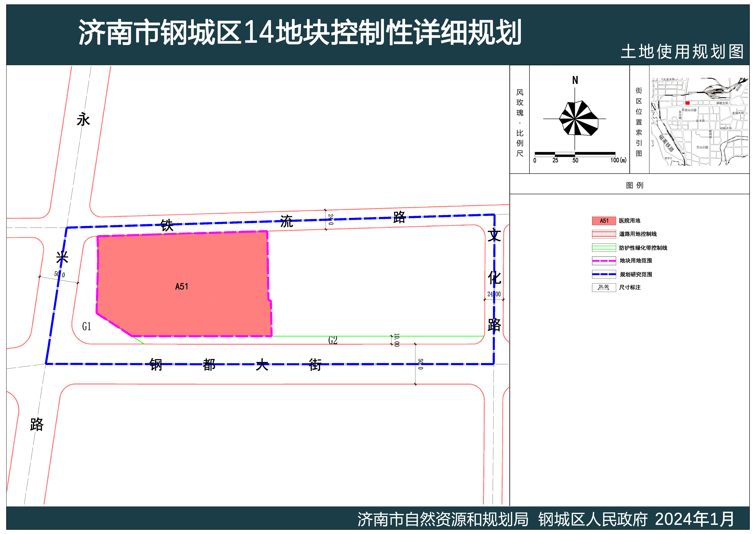Click the north arrow above the wind rose

coord(575,80)
